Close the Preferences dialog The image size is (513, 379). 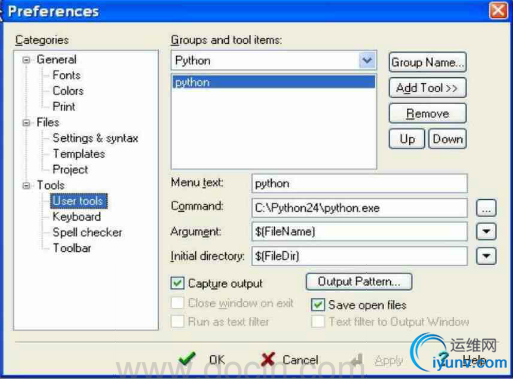(498, 11)
